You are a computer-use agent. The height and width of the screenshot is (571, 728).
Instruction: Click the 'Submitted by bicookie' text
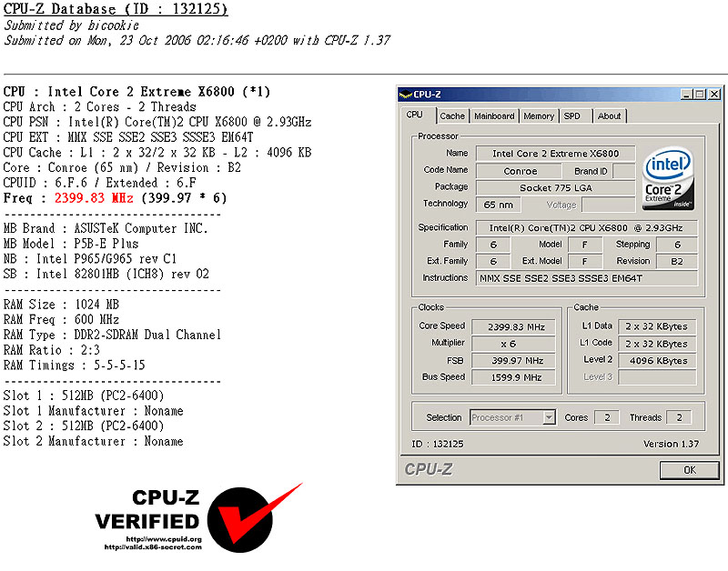coord(72,25)
